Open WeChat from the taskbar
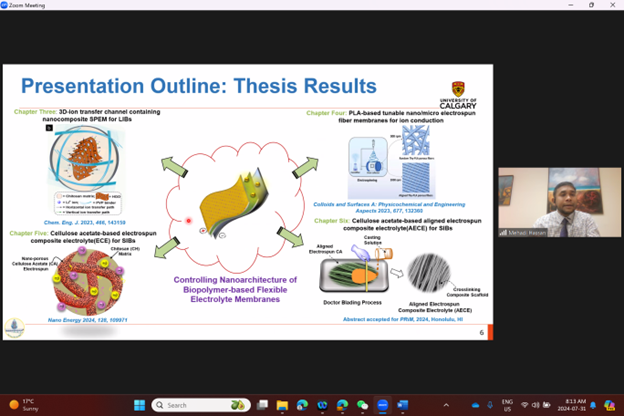The height and width of the screenshot is (416, 624). [x=362, y=405]
